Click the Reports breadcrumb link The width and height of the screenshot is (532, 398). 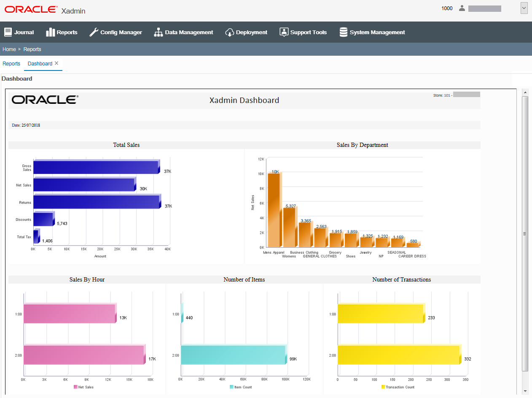click(32, 49)
